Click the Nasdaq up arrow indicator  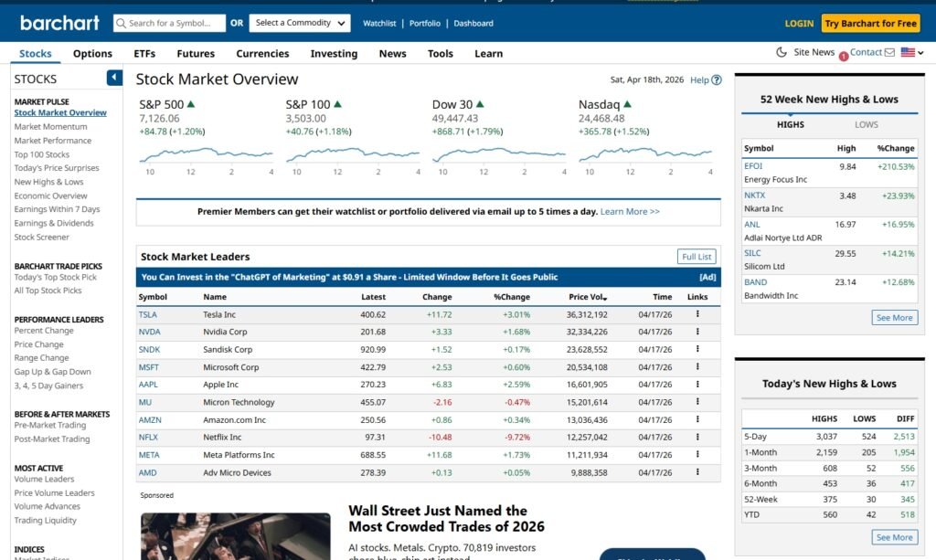(x=627, y=104)
